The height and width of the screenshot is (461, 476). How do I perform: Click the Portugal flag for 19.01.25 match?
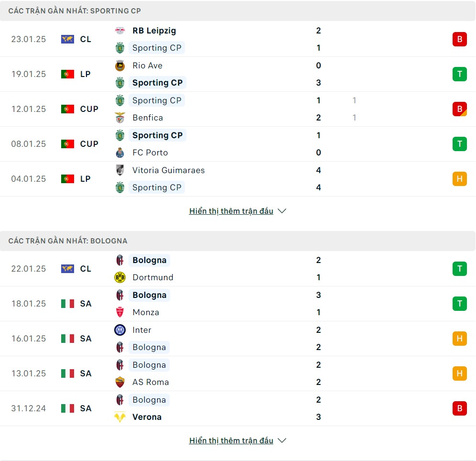(67, 74)
